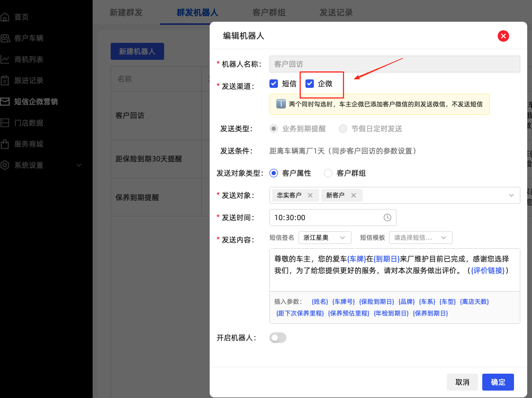Open the 短信签名 浙江星奥 dropdown
The width and height of the screenshot is (532, 398).
324,238
